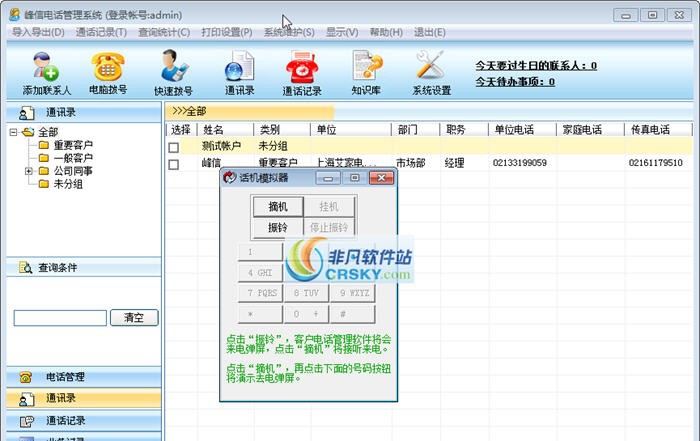Click the 电话管理 phone icon in sidebar
This screenshot has width=700, height=441.
click(x=26, y=377)
